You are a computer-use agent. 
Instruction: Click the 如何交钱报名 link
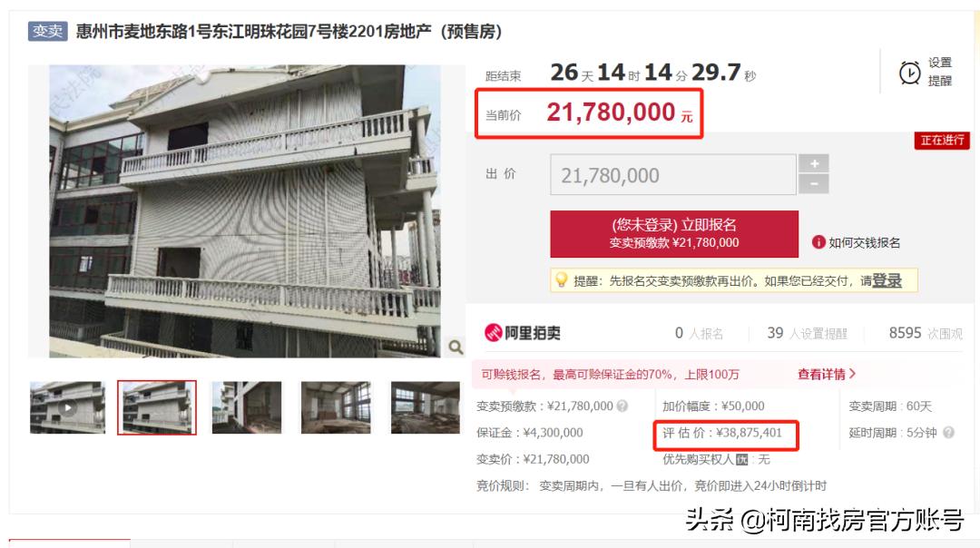865,242
